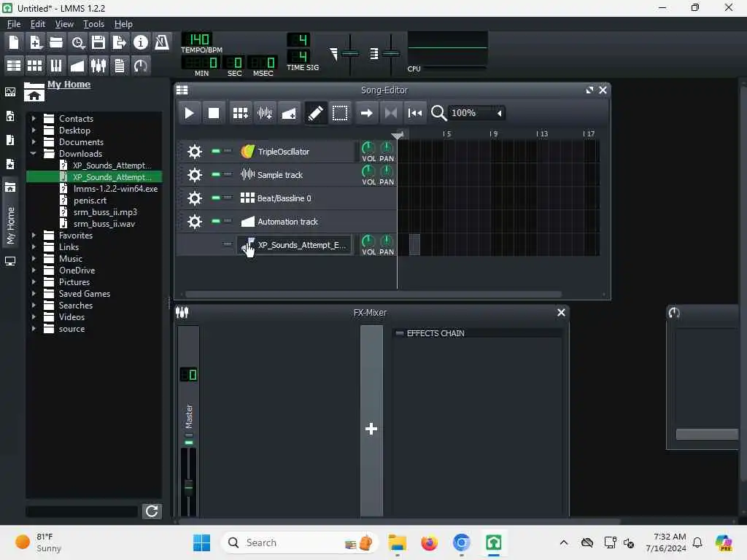
Task: Open the Automation track gear menu
Action: coord(194,222)
